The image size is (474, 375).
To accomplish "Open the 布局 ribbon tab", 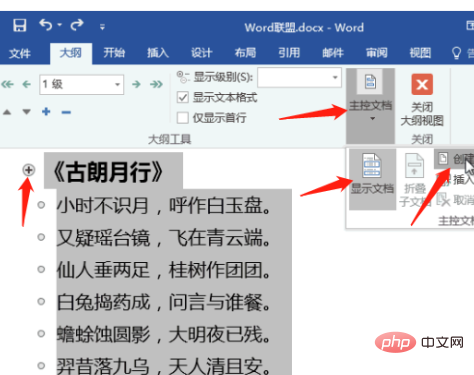I will click(x=245, y=53).
